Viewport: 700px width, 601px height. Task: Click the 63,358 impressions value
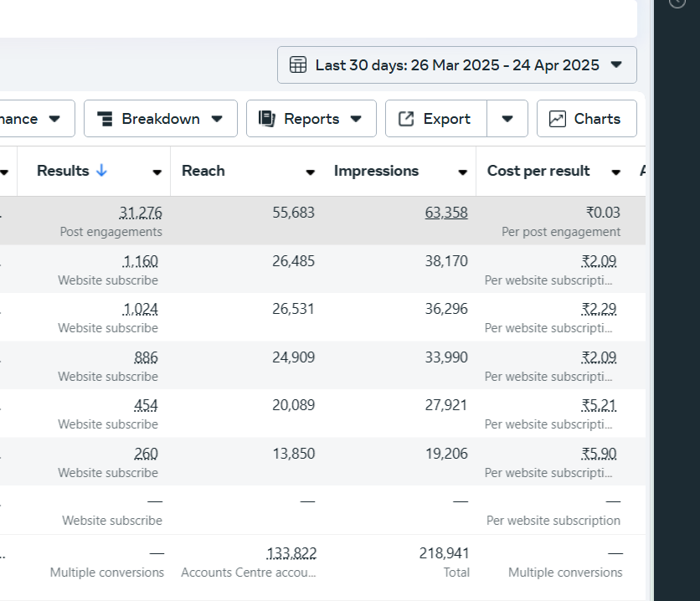pyautogui.click(x=446, y=213)
